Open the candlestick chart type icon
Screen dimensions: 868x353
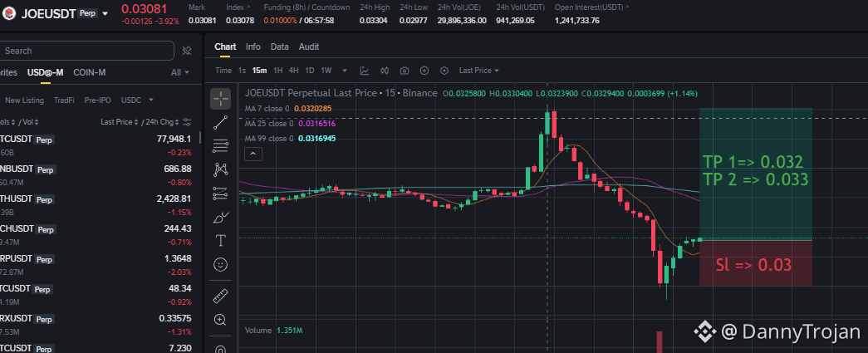385,71
